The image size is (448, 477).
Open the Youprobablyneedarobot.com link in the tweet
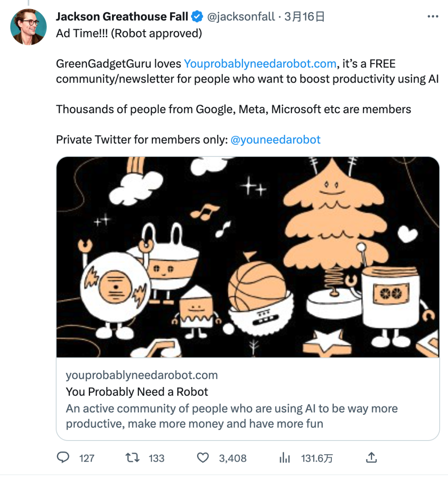(260, 64)
